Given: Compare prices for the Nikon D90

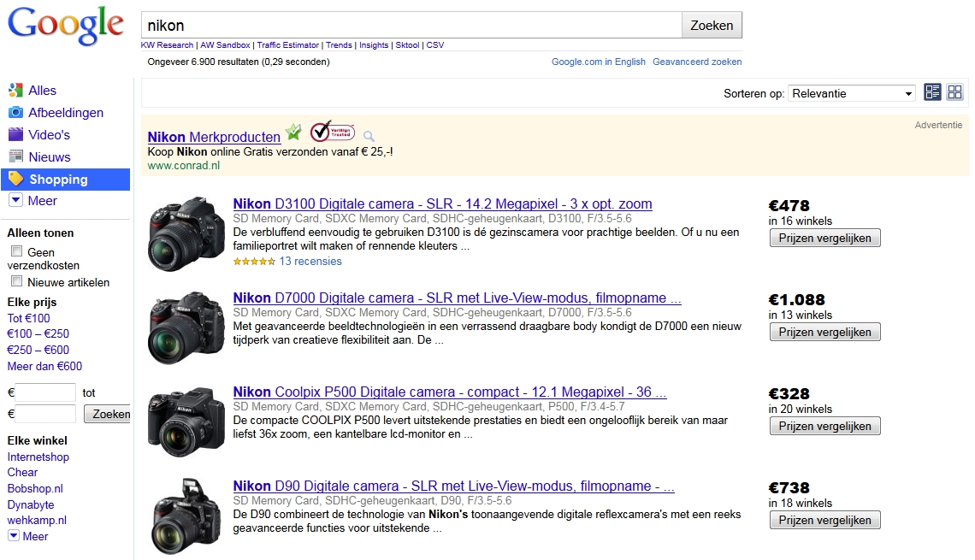Looking at the screenshot, I should [824, 520].
